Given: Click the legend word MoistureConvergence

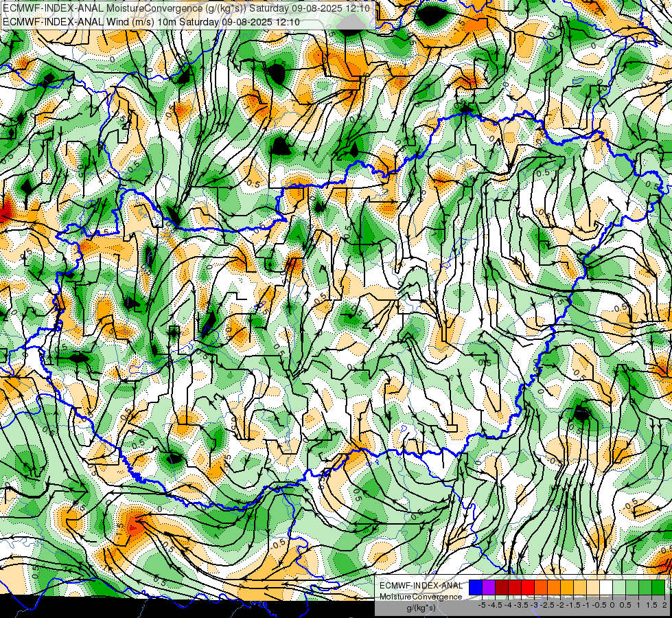Looking at the screenshot, I should pos(421,597).
